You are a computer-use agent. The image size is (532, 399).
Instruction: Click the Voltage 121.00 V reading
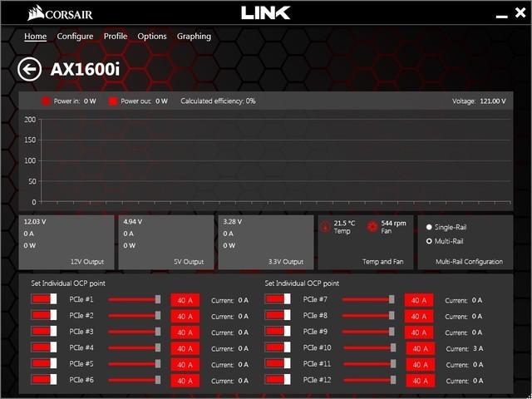pyautogui.click(x=479, y=101)
